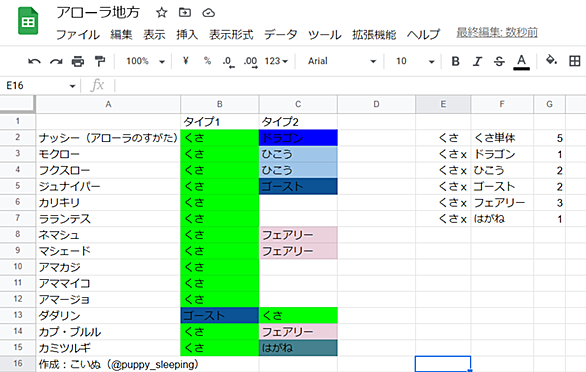Click the redo arrow icon
The height and width of the screenshot is (372, 586).
(56, 61)
